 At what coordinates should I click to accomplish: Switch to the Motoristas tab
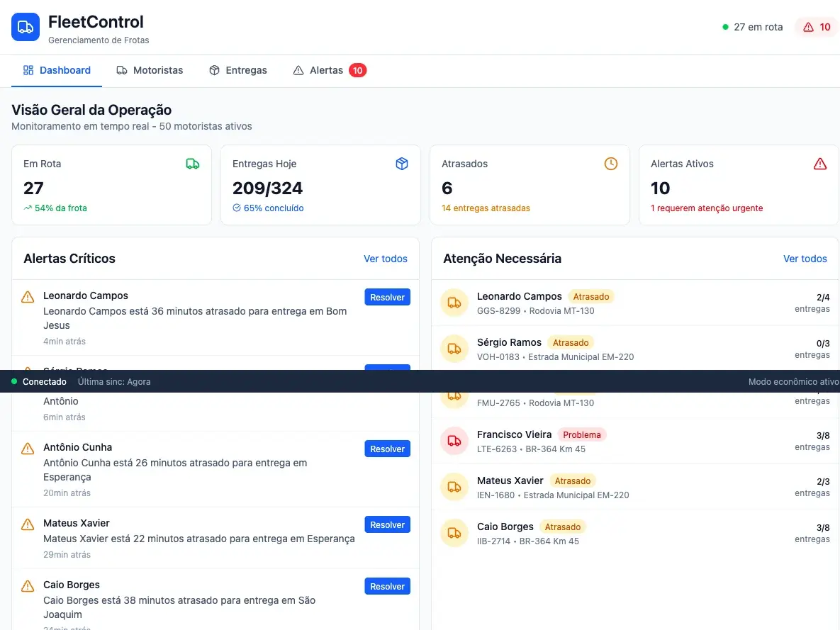tap(150, 70)
